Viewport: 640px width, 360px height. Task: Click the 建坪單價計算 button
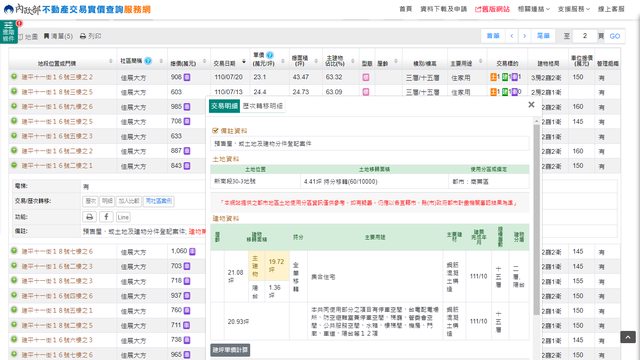click(x=230, y=350)
